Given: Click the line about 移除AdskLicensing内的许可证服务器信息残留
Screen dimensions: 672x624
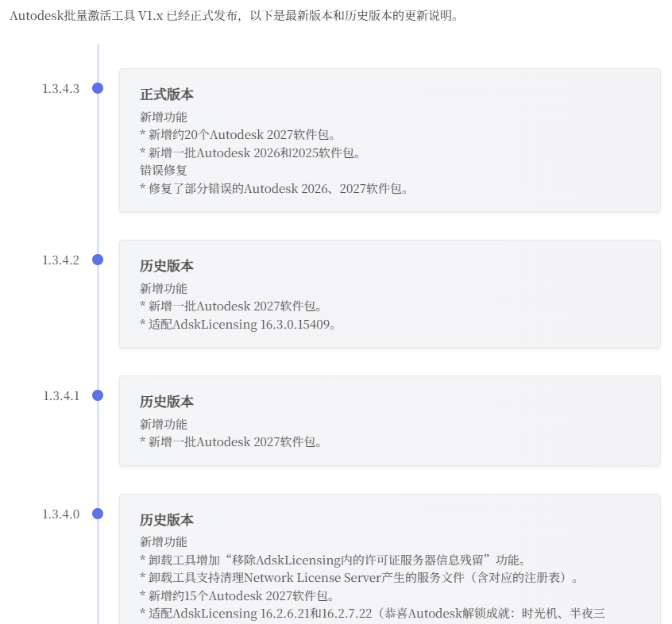Looking at the screenshot, I should tap(333, 560).
